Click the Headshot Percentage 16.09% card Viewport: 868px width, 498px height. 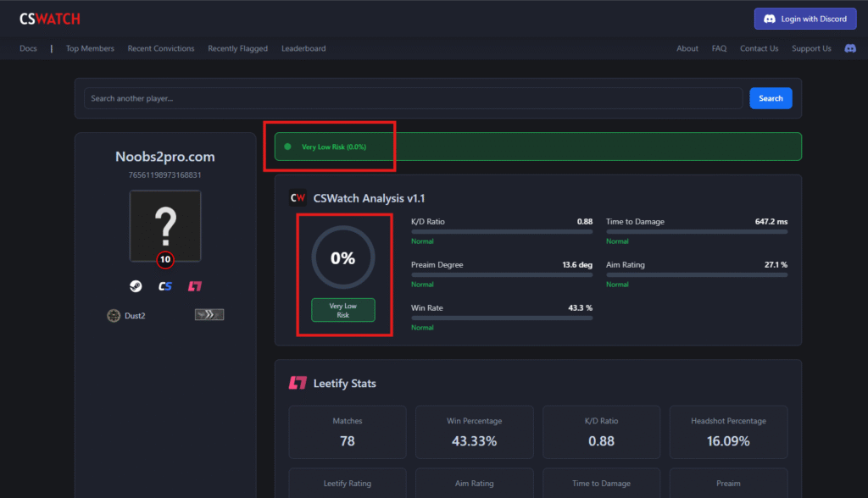[x=728, y=432]
